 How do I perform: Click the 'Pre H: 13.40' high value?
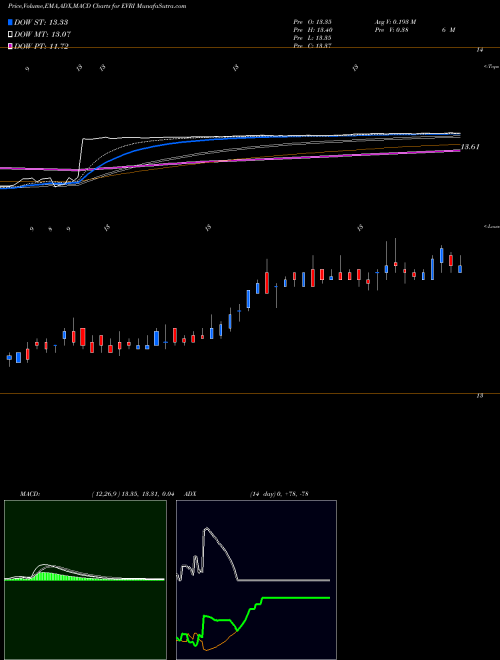click(313, 29)
